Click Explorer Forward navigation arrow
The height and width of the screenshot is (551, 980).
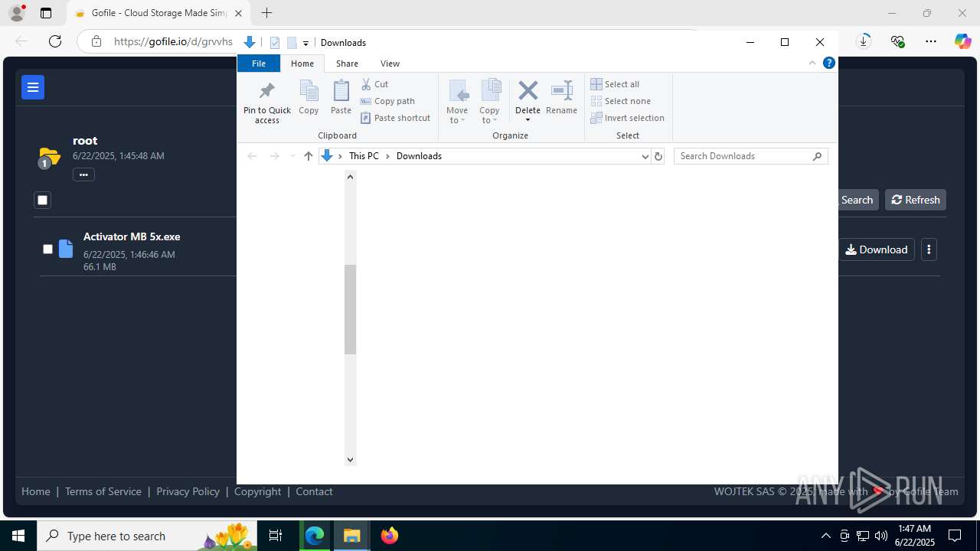pos(275,156)
